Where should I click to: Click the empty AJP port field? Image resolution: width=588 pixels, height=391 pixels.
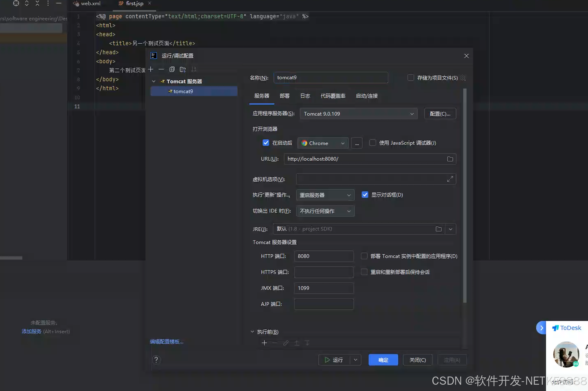324,304
